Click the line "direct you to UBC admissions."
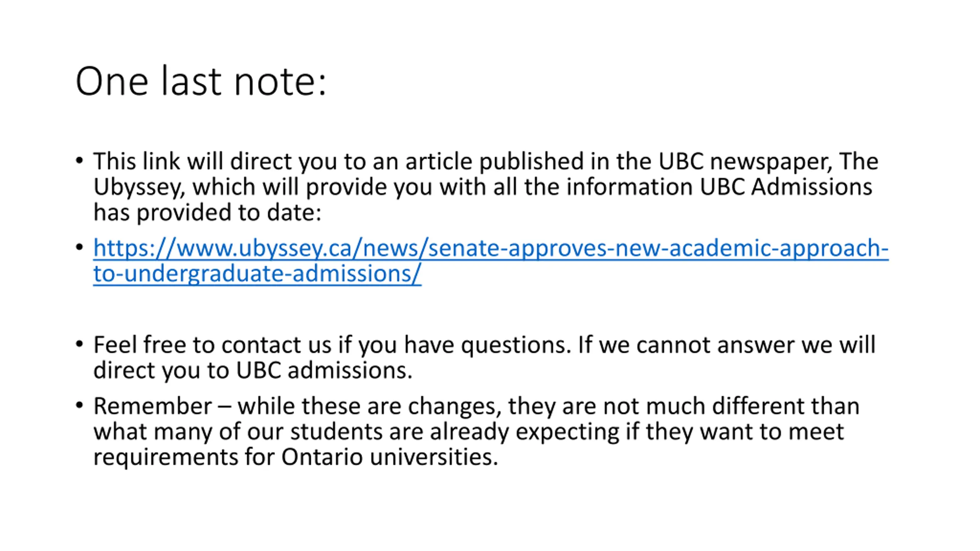This screenshot has width=980, height=551. point(253,370)
